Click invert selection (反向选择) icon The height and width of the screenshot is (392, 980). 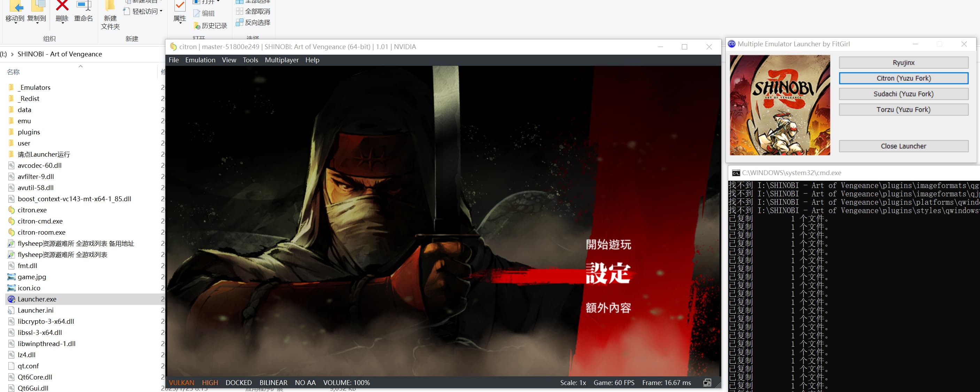(240, 22)
